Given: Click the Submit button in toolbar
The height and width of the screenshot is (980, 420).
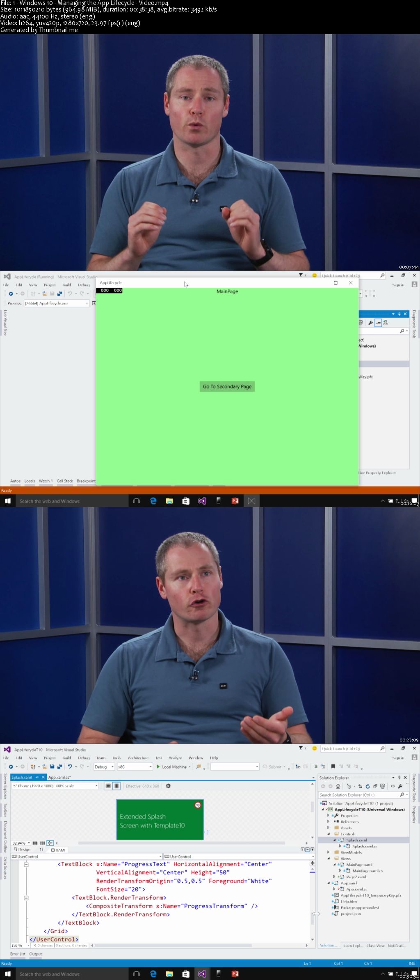Looking at the screenshot, I should [273, 767].
